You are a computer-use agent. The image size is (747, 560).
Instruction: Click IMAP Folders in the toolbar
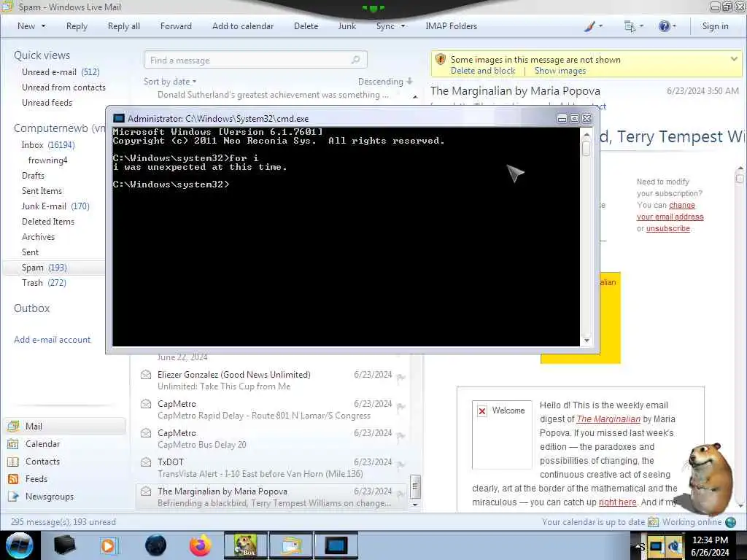[451, 26]
